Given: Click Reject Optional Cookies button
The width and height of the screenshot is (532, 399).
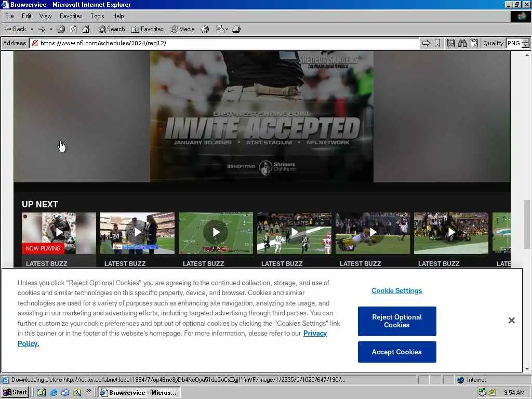Looking at the screenshot, I should tap(397, 321).
